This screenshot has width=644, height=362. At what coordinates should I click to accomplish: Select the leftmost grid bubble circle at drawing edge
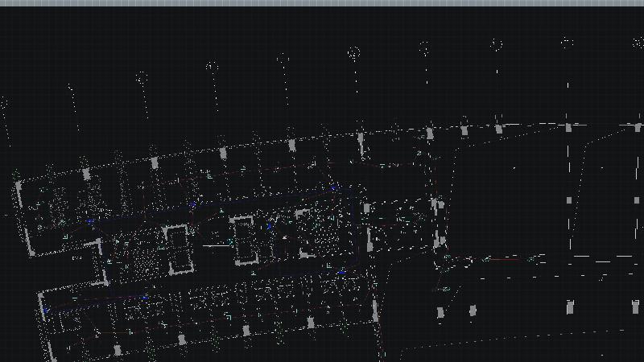click(2, 103)
